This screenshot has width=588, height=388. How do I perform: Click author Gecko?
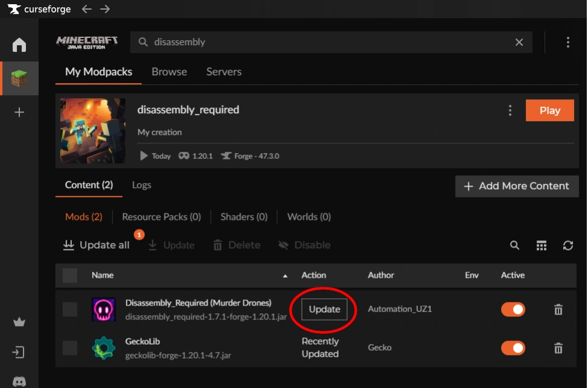pyautogui.click(x=380, y=348)
